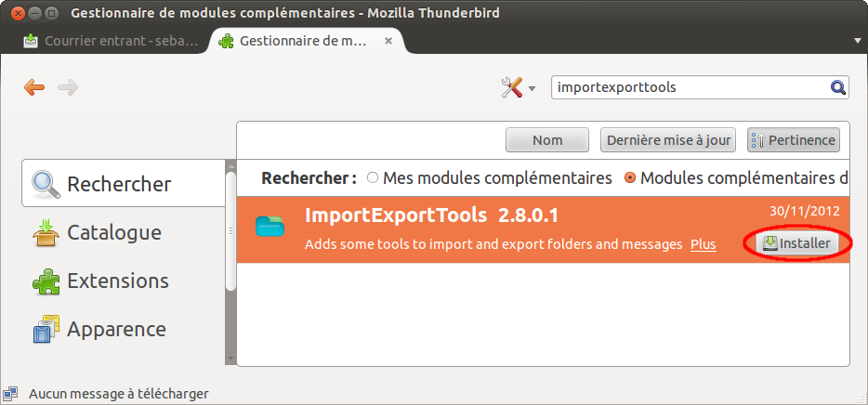Image resolution: width=868 pixels, height=405 pixels.
Task: Click the add-on description text
Action: [x=493, y=244]
